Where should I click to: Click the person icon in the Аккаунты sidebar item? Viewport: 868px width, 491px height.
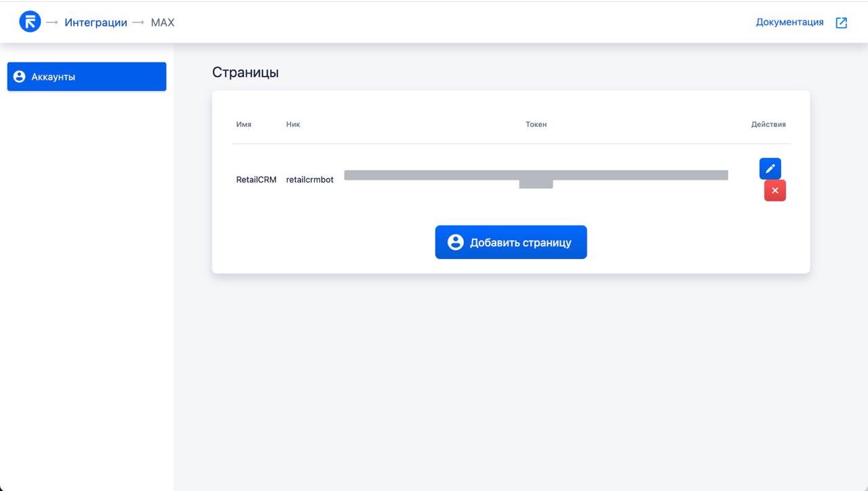(20, 77)
